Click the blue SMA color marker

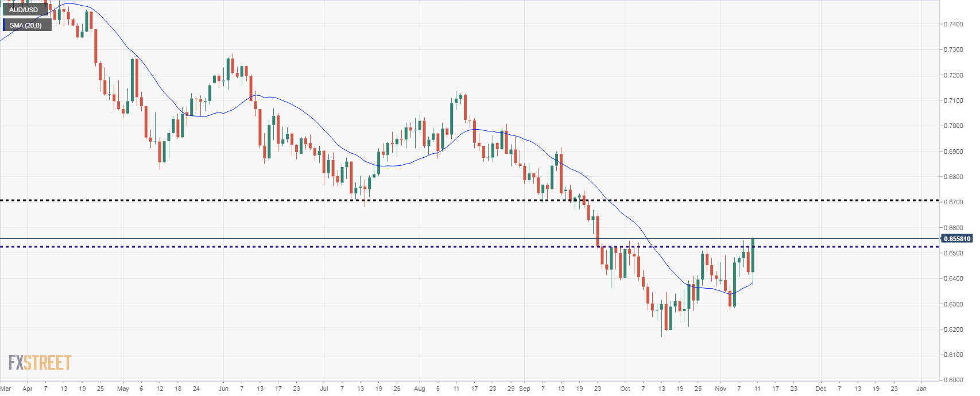(4, 25)
